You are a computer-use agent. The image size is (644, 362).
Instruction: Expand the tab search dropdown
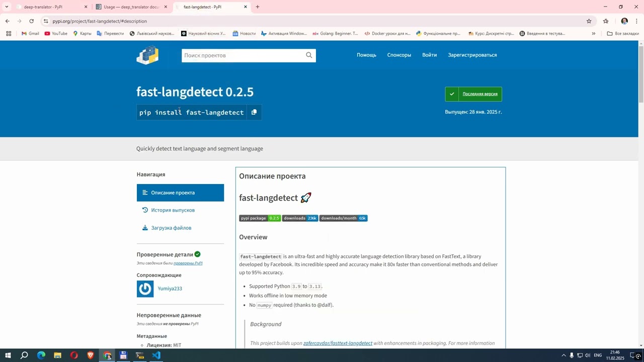pyautogui.click(x=7, y=7)
